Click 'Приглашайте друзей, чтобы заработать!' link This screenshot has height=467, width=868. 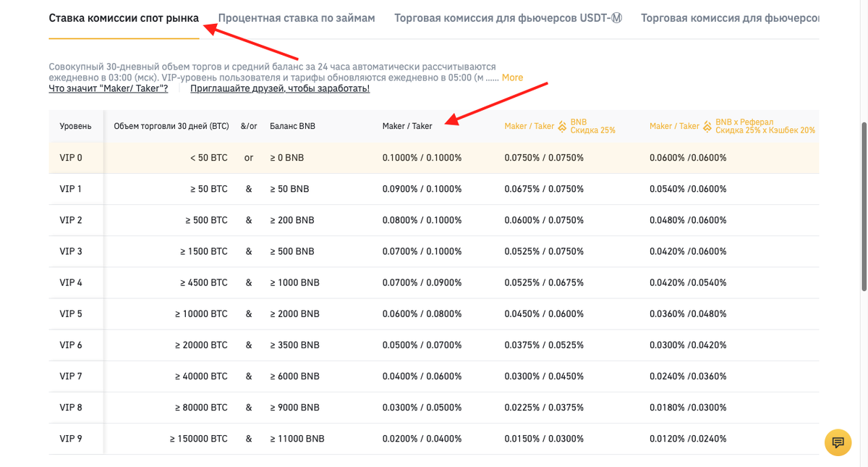[280, 88]
